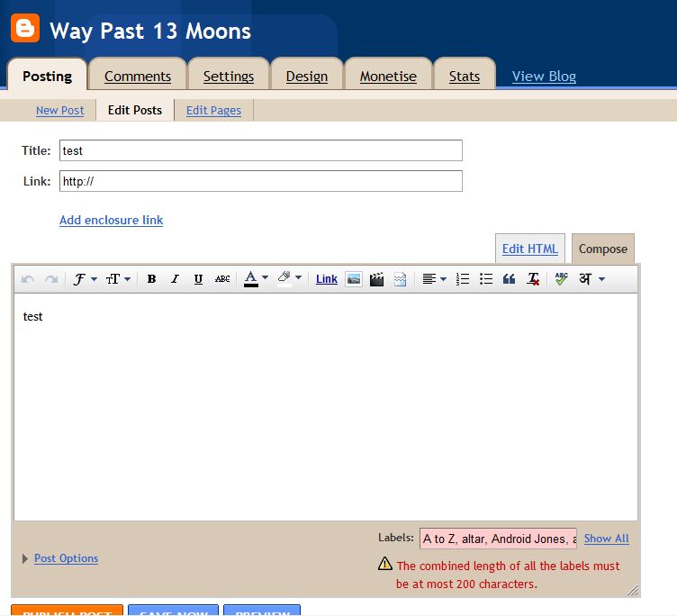The width and height of the screenshot is (677, 616).
Task: Apply bulleted list formatting
Action: tap(486, 279)
